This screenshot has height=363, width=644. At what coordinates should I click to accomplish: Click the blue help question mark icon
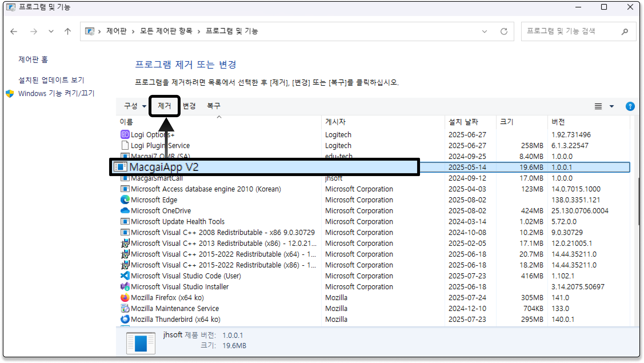[x=630, y=106]
